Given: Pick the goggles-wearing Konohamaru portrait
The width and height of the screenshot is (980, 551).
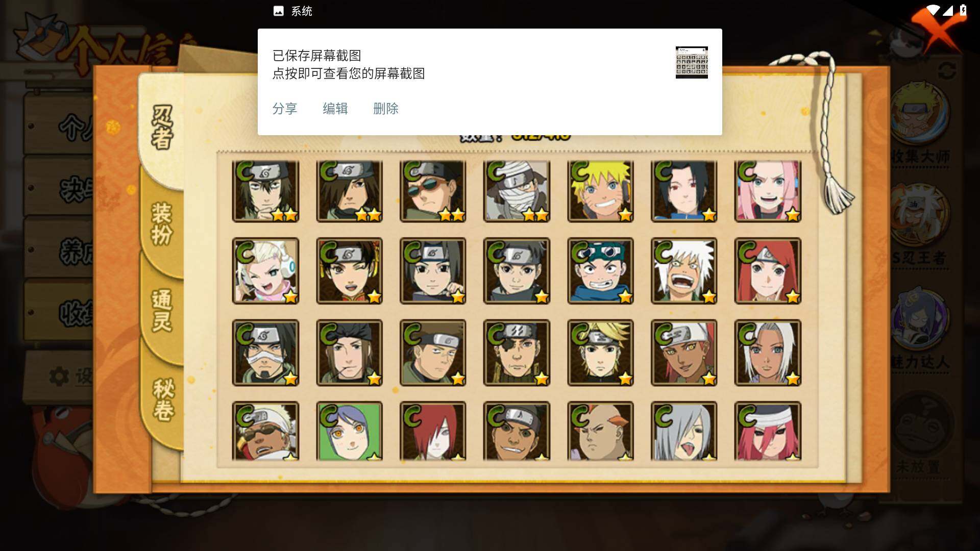Looking at the screenshot, I should click(600, 271).
